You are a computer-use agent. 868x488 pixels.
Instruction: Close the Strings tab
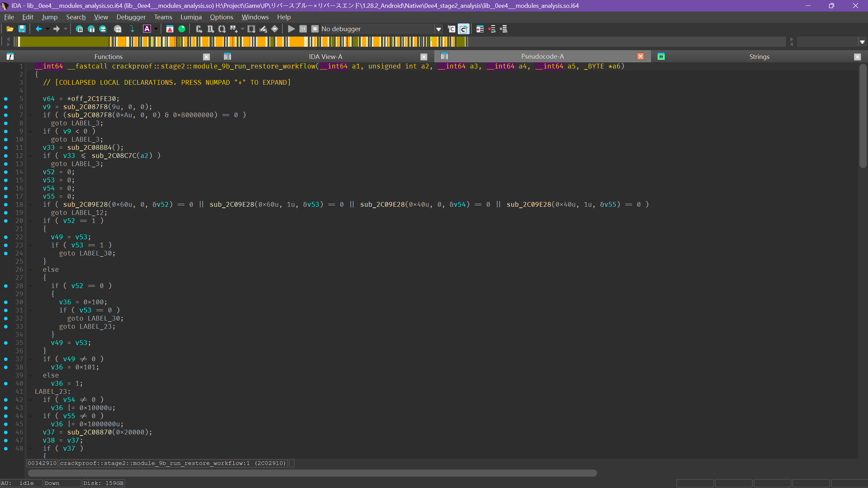857,57
